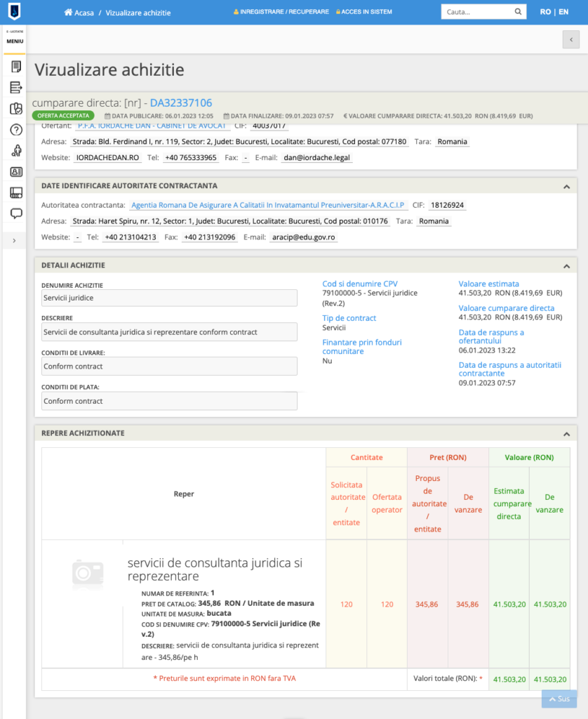Collapse Date Identificare Autoritate Contractanta panel
588x719 pixels.
[566, 186]
